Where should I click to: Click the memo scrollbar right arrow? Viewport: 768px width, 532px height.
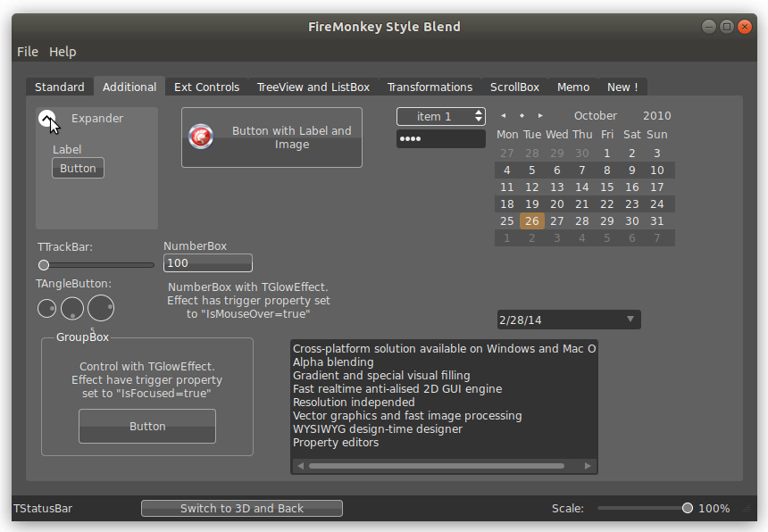(x=588, y=466)
